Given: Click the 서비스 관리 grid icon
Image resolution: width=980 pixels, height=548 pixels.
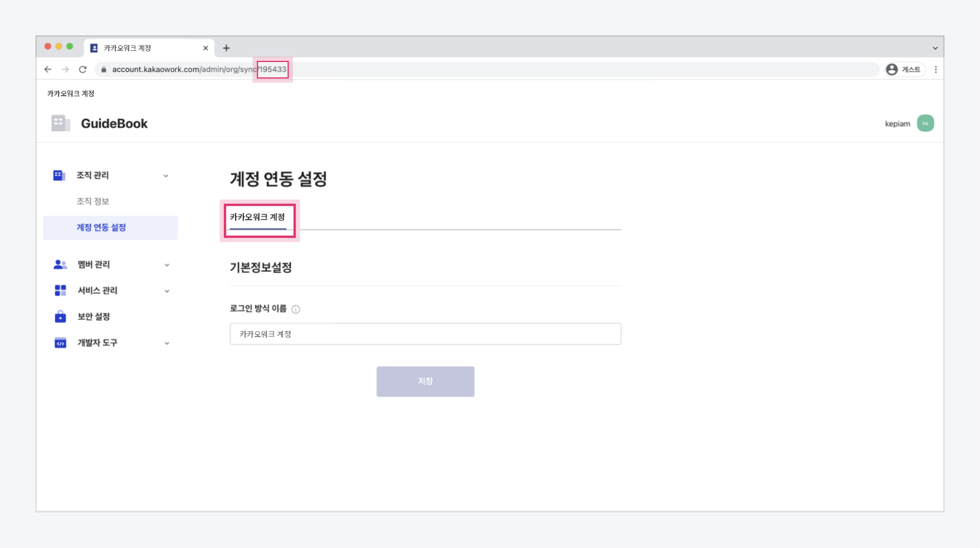Looking at the screenshot, I should click(x=60, y=291).
